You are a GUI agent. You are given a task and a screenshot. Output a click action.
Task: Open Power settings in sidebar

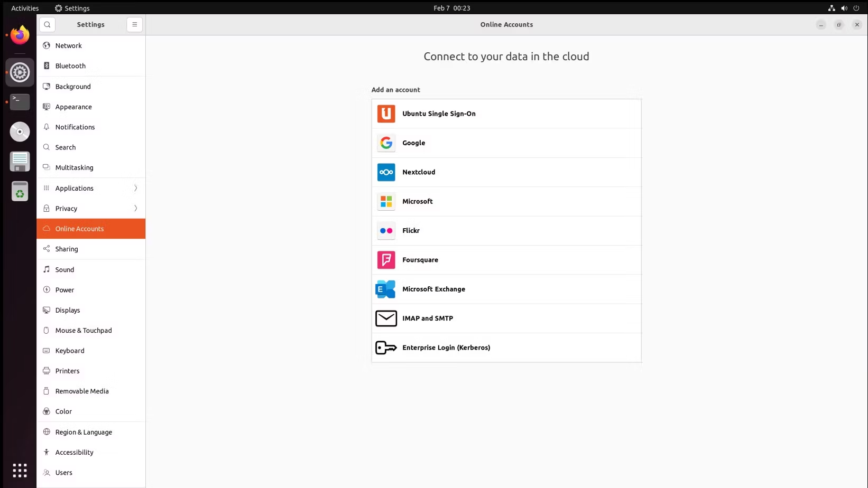(91, 290)
